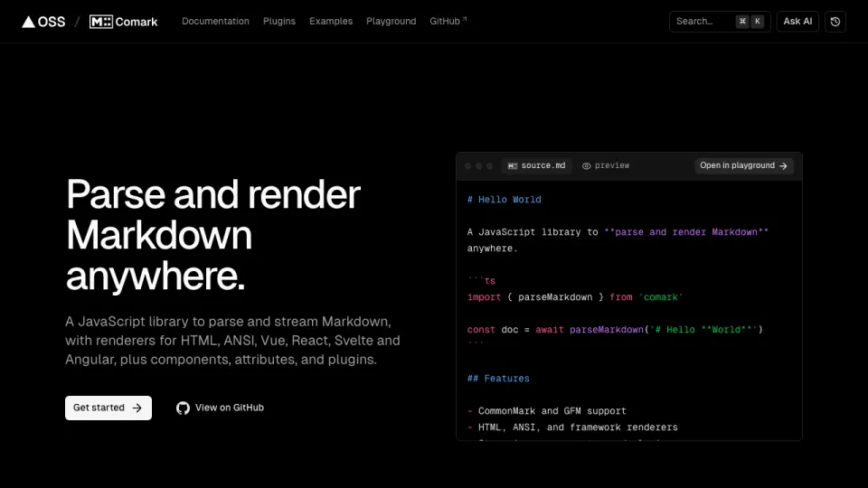The width and height of the screenshot is (868, 488).
Task: Open the history clock icon button
Action: click(x=835, y=22)
